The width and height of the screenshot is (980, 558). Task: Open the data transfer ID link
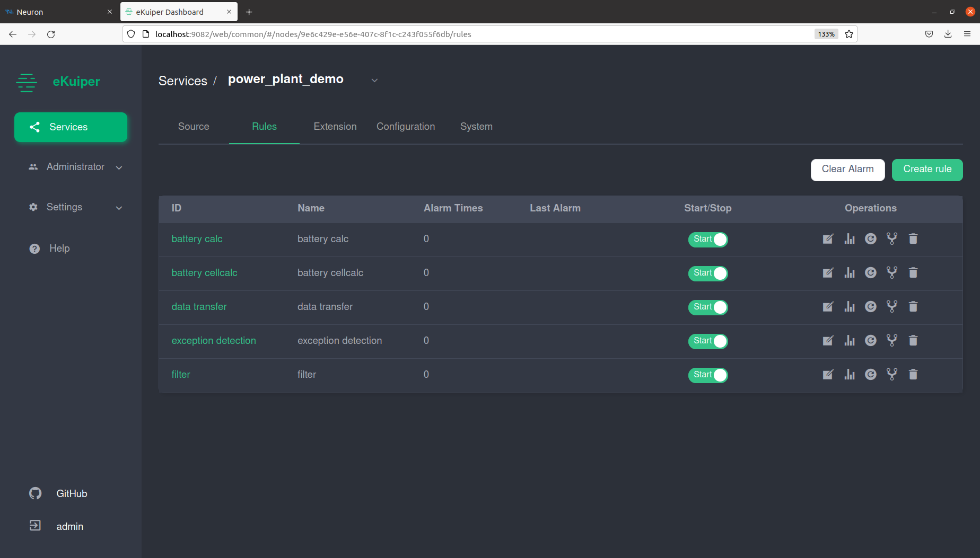pyautogui.click(x=199, y=307)
